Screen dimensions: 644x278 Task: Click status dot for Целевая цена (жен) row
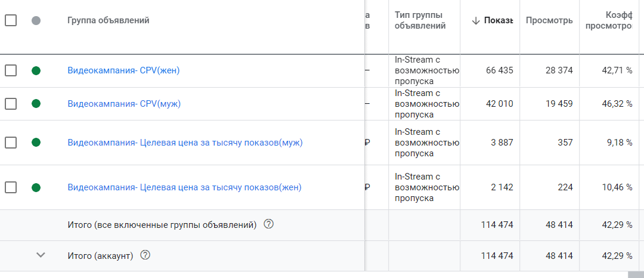tap(36, 187)
